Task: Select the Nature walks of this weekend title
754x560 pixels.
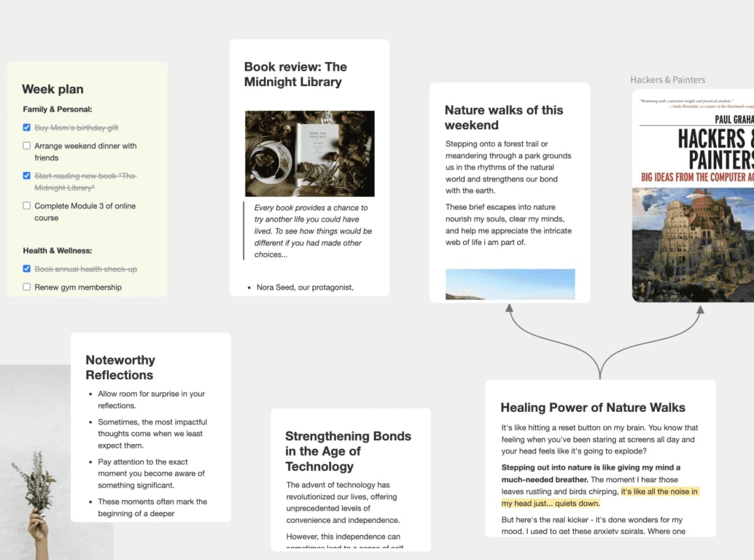Action: point(504,117)
